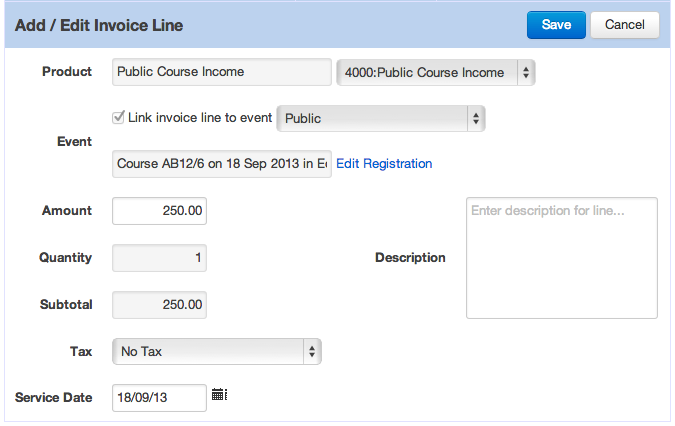The height and width of the screenshot is (426, 675).
Task: Click the Tax label
Action: (81, 352)
